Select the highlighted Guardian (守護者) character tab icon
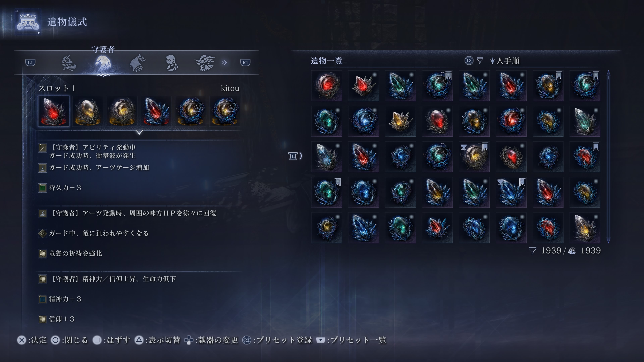Viewport: 644px width, 362px height. [103, 64]
